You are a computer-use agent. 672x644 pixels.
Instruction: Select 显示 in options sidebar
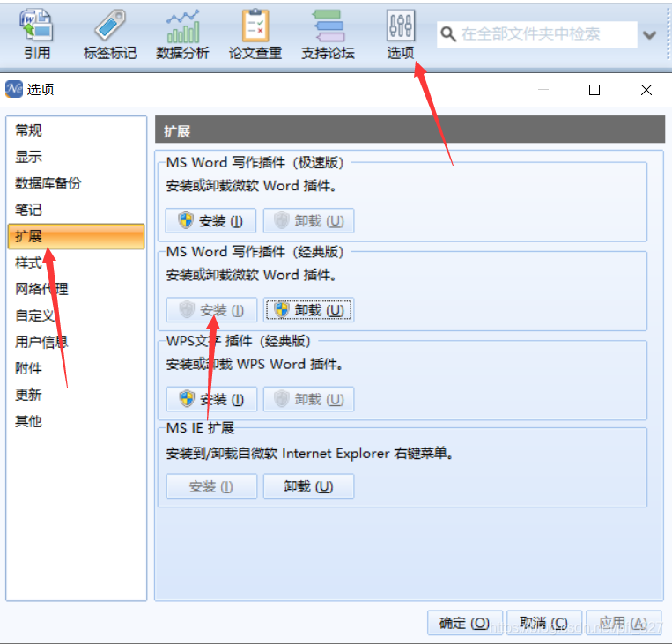[x=77, y=157]
